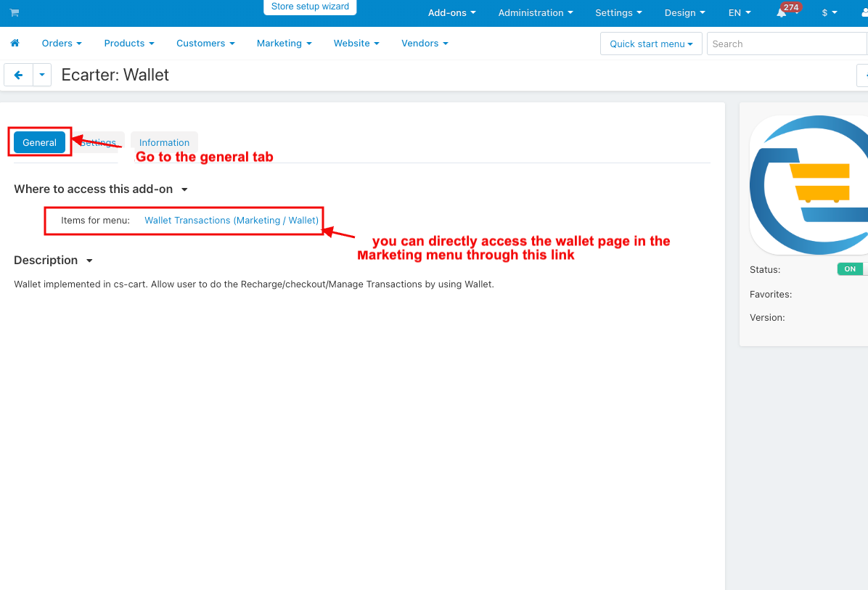Open the $ currency selector

(830, 13)
